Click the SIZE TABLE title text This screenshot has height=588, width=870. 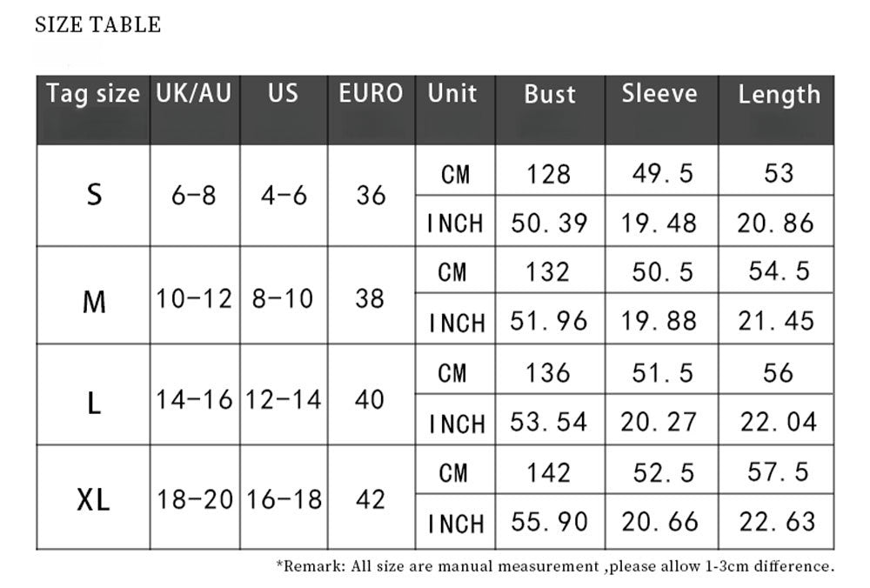(98, 24)
